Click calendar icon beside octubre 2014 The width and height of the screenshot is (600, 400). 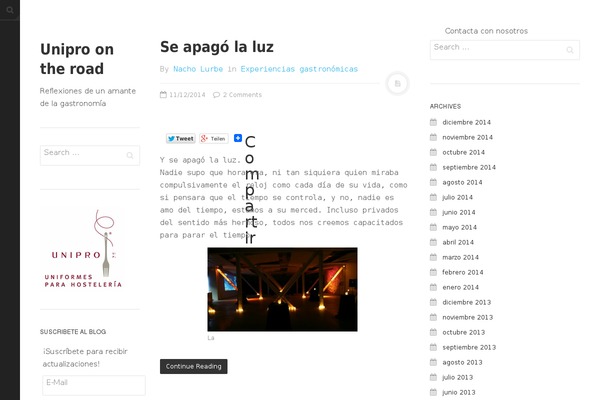[x=433, y=152]
